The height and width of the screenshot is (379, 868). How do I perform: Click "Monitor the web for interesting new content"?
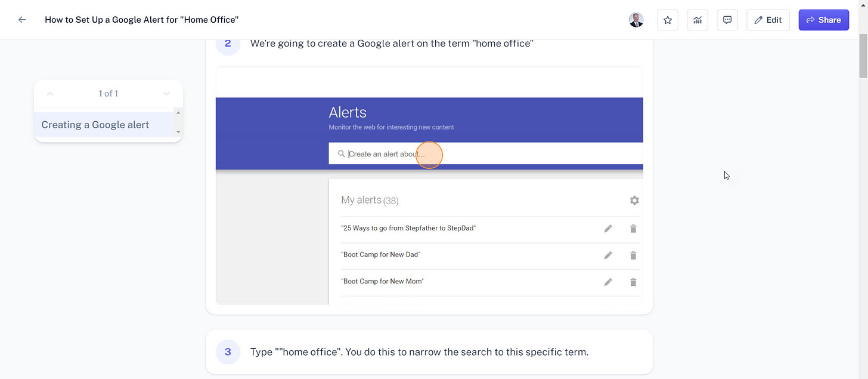(x=391, y=127)
